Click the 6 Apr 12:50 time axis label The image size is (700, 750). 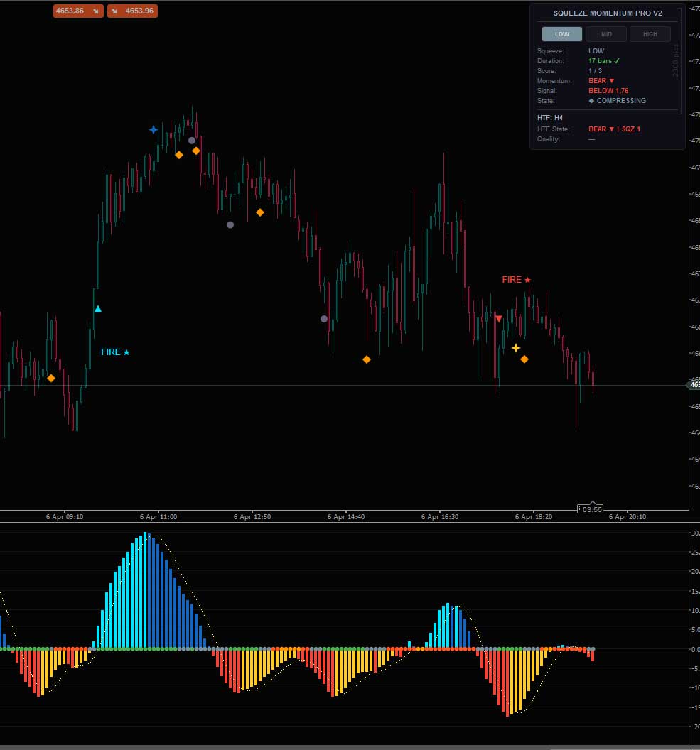point(252,517)
